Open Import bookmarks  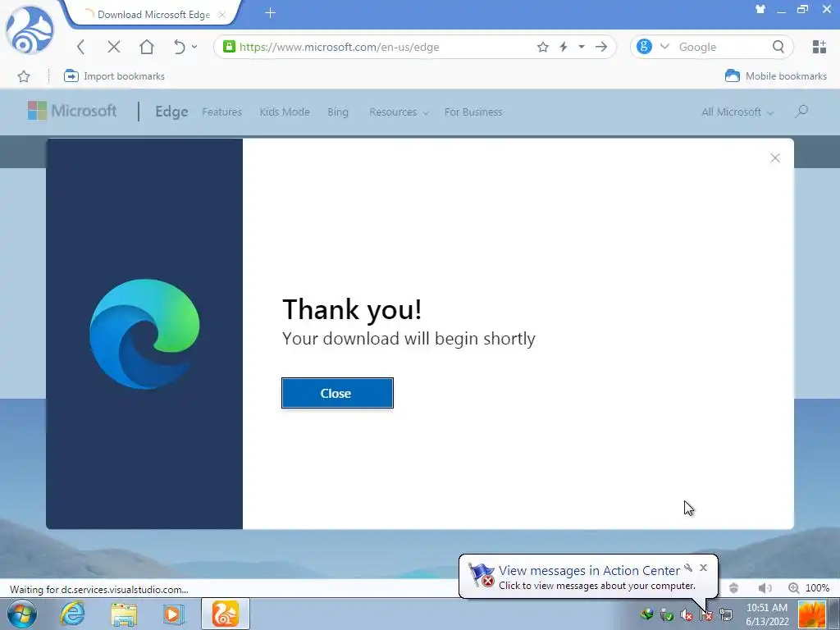[114, 76]
